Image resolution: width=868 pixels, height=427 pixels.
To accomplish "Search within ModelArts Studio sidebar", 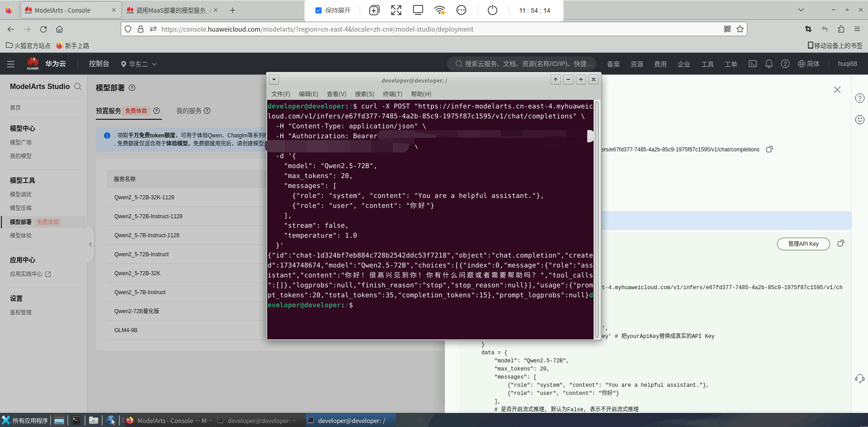I will tap(78, 86).
